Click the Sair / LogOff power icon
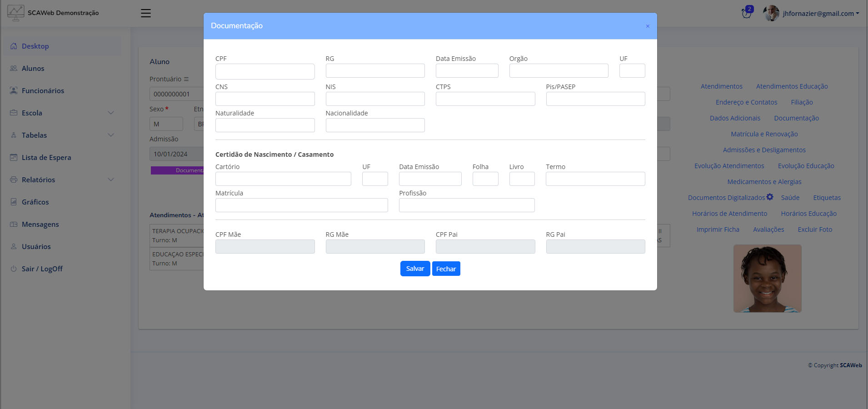 coord(14,269)
